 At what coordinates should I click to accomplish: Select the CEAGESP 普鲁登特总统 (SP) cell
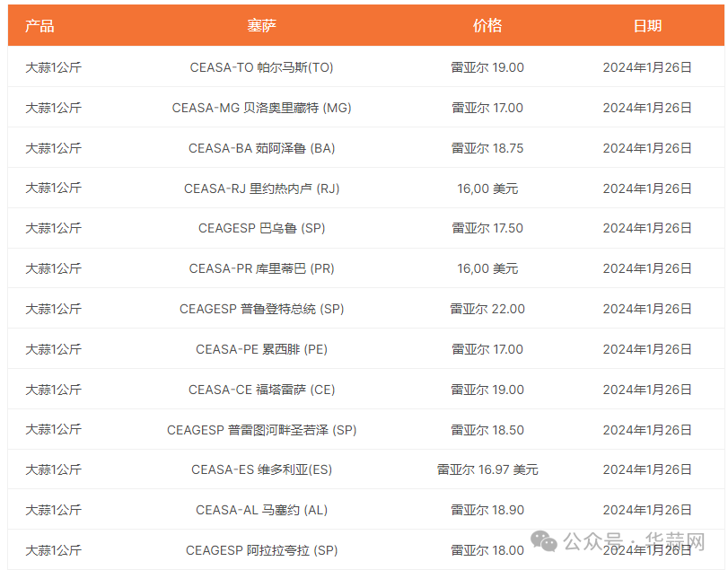coord(261,309)
